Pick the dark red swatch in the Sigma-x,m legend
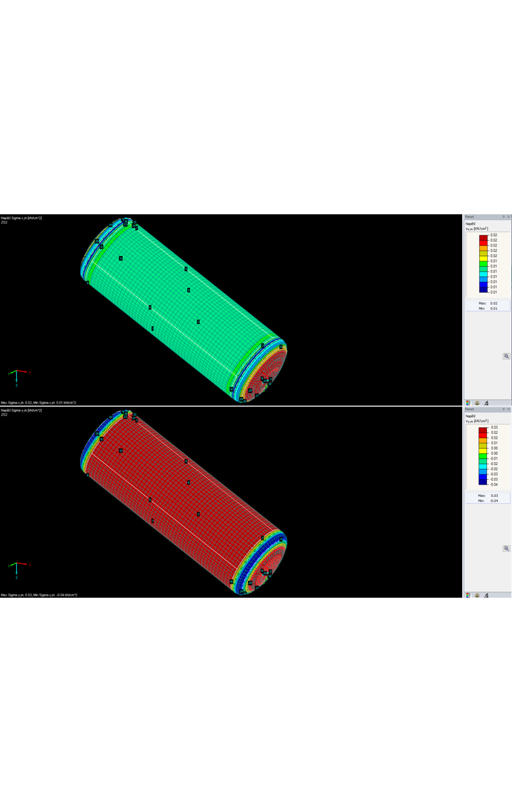This screenshot has width=512, height=812. click(x=483, y=238)
